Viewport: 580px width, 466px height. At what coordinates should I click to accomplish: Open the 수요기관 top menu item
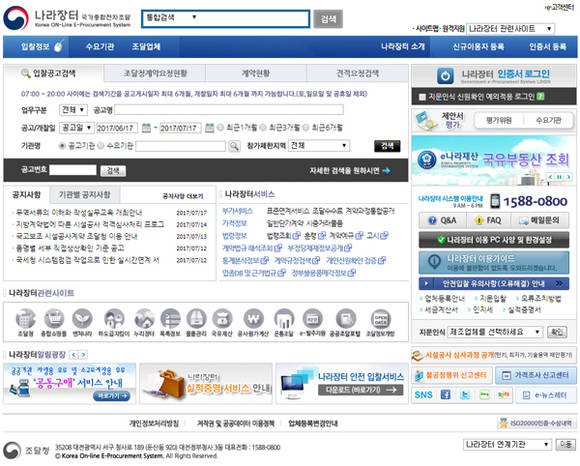(x=100, y=47)
